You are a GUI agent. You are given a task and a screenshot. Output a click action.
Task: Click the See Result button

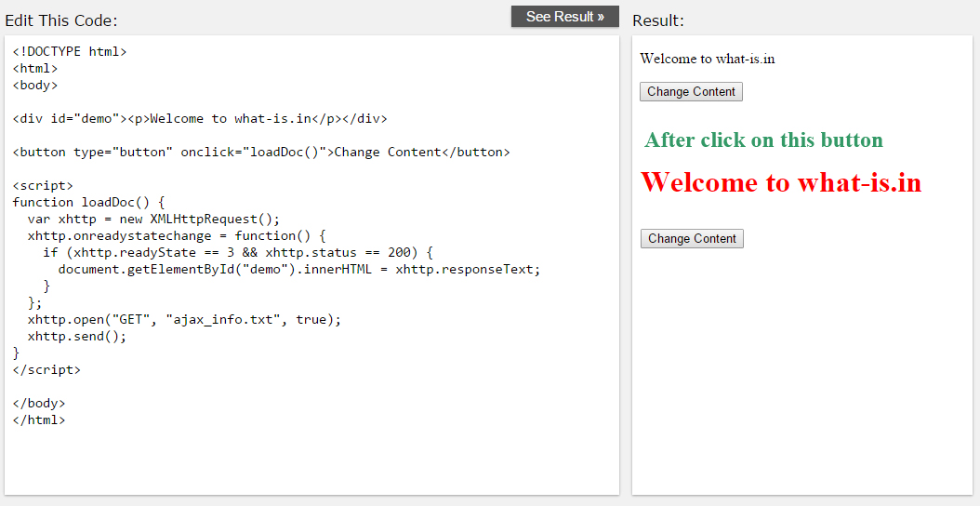pyautogui.click(x=565, y=17)
